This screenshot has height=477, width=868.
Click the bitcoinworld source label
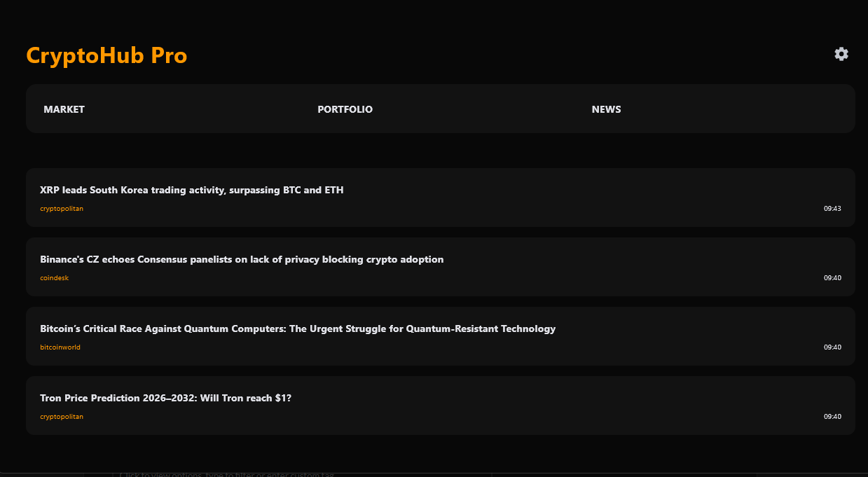point(60,347)
